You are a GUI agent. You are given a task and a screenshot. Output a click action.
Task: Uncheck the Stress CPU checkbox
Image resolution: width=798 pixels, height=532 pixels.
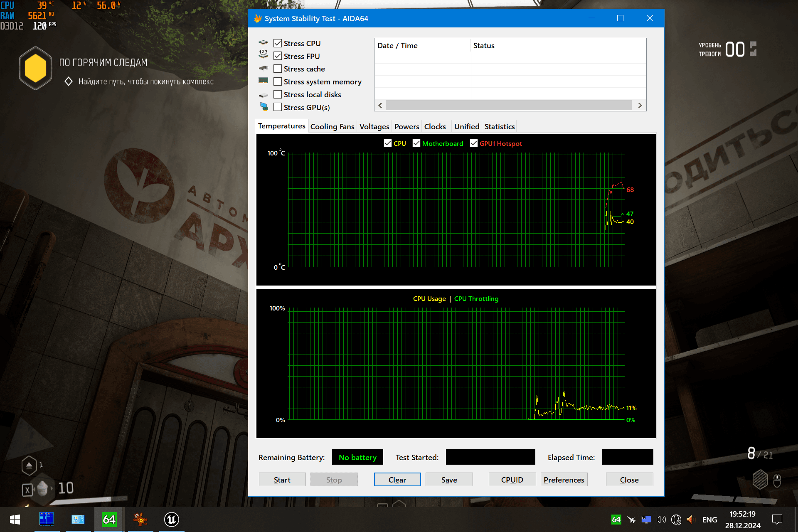click(x=278, y=43)
